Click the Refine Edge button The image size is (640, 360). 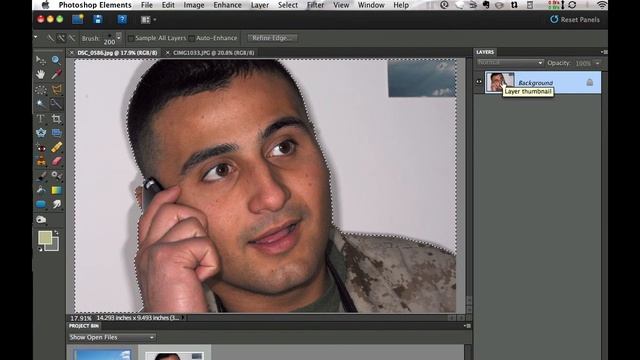pos(272,38)
